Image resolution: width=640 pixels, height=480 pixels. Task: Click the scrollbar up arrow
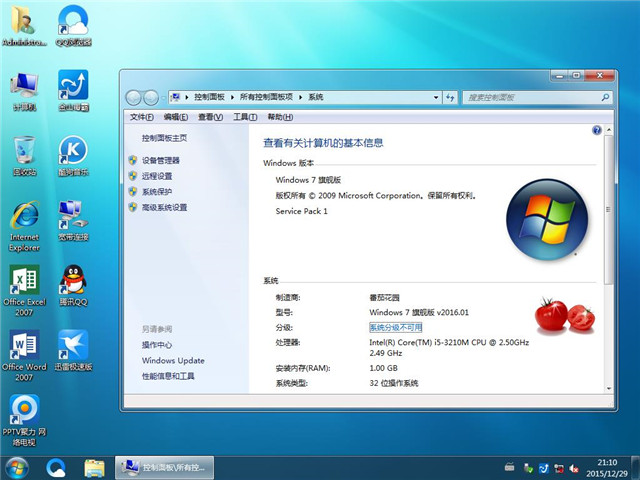tap(609, 130)
